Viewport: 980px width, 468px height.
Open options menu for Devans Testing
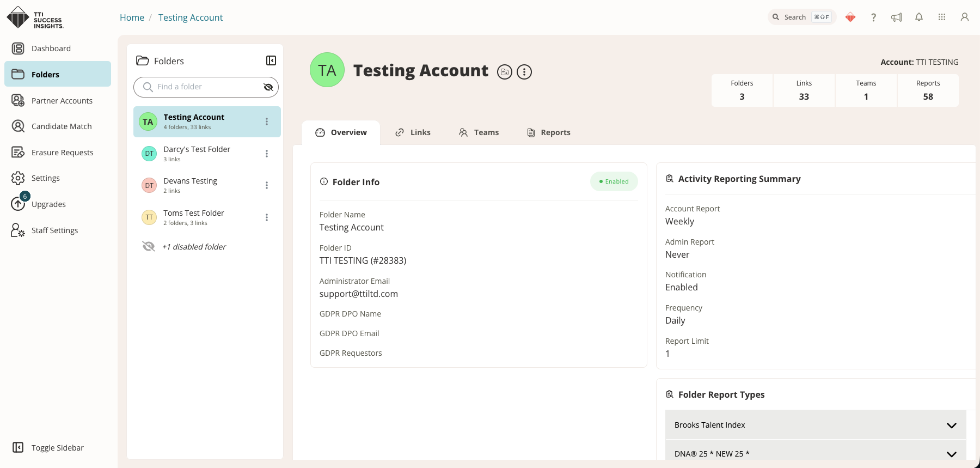267,185
